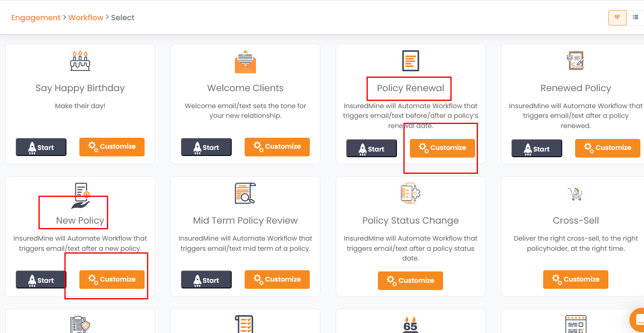Click the Policy Renewal title
Viewport: 644px width, 333px height.
[411, 88]
